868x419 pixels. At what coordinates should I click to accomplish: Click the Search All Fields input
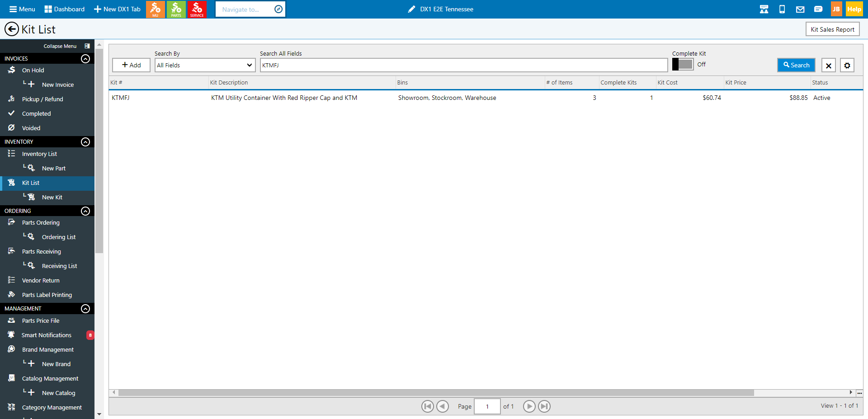click(x=464, y=65)
